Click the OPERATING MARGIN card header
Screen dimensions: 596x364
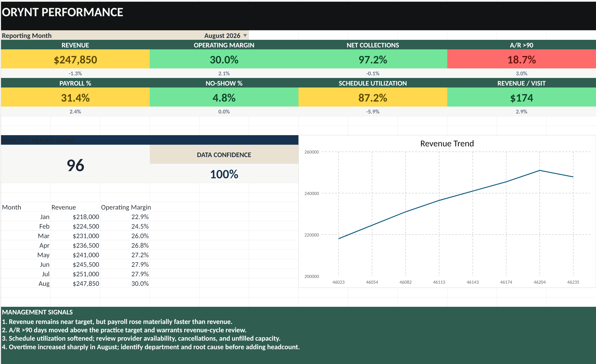[x=224, y=45]
